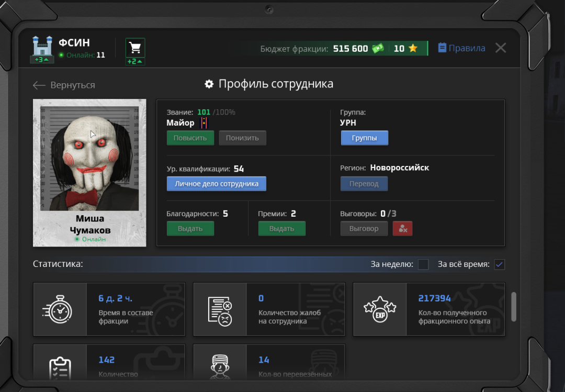Click the EXP stars icon

380,309
